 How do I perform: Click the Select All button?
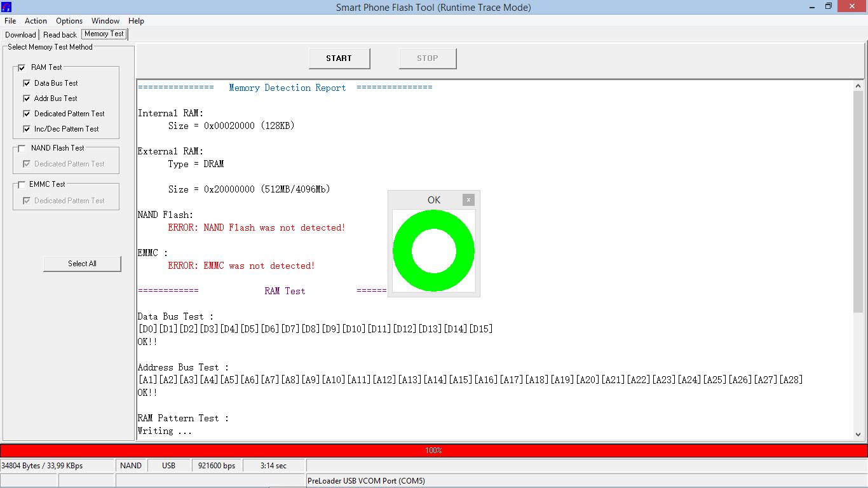[82, 264]
